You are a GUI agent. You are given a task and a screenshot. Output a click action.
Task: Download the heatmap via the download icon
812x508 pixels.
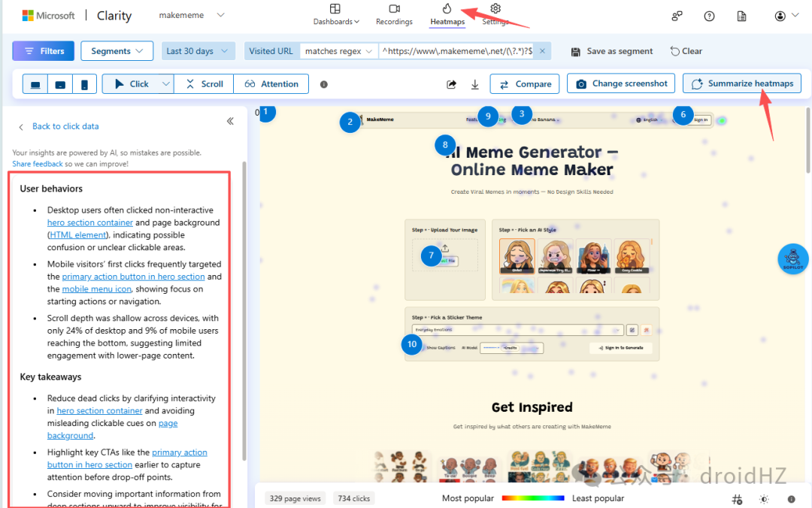coord(475,84)
